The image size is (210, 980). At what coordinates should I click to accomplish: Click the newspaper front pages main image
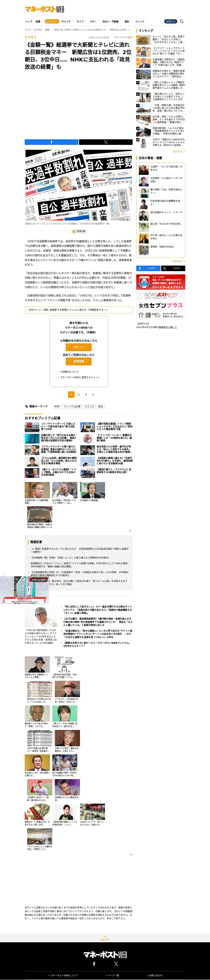coord(79,185)
